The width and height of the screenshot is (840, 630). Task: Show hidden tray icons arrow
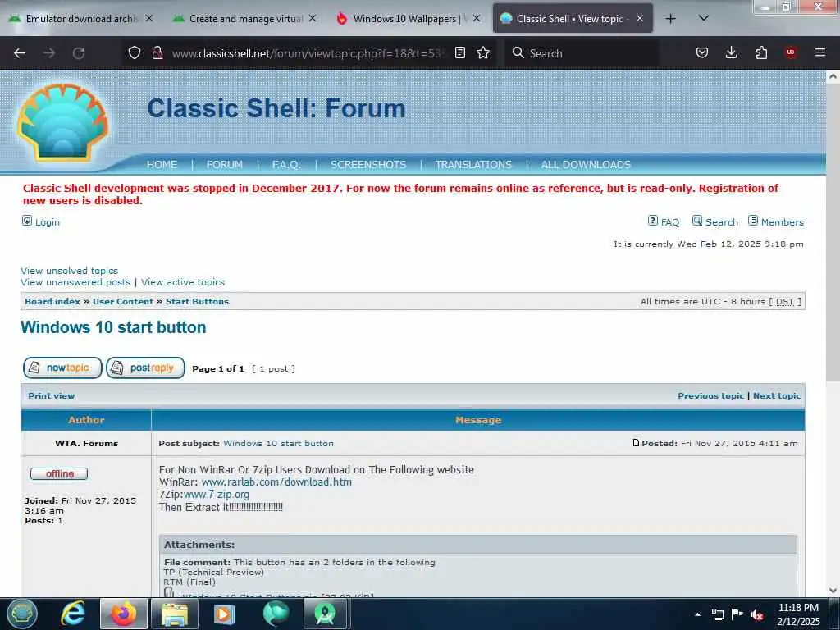point(697,614)
